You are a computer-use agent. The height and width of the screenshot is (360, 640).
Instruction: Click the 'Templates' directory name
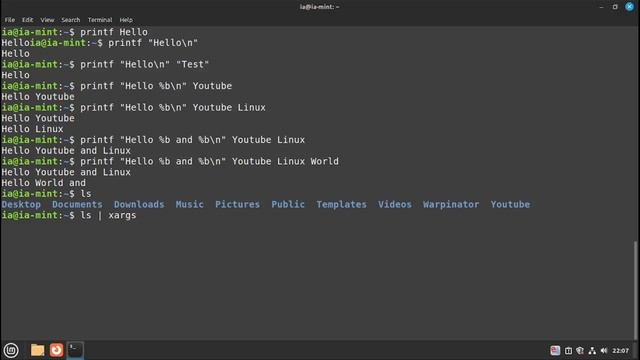click(x=341, y=204)
